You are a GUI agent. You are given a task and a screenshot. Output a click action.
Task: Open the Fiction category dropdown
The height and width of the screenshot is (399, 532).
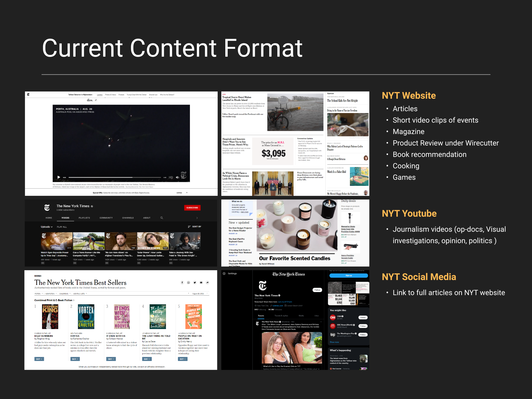tap(39, 294)
